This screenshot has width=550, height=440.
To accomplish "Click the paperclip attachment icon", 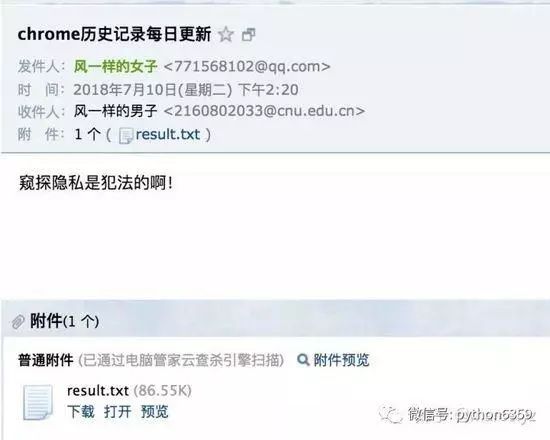I will (18, 322).
